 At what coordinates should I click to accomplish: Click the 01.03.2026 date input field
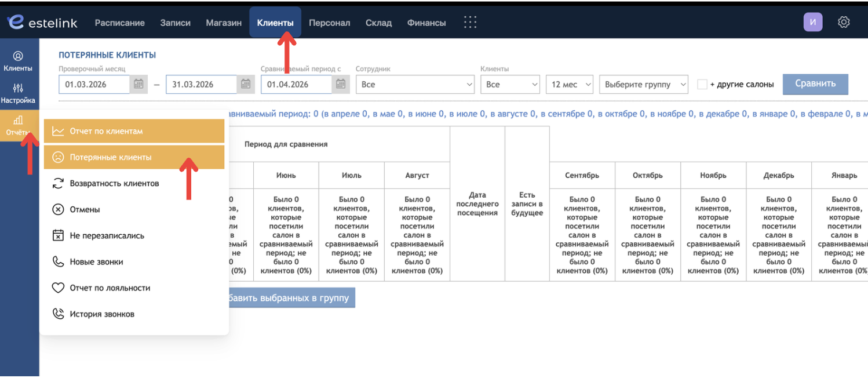point(95,84)
